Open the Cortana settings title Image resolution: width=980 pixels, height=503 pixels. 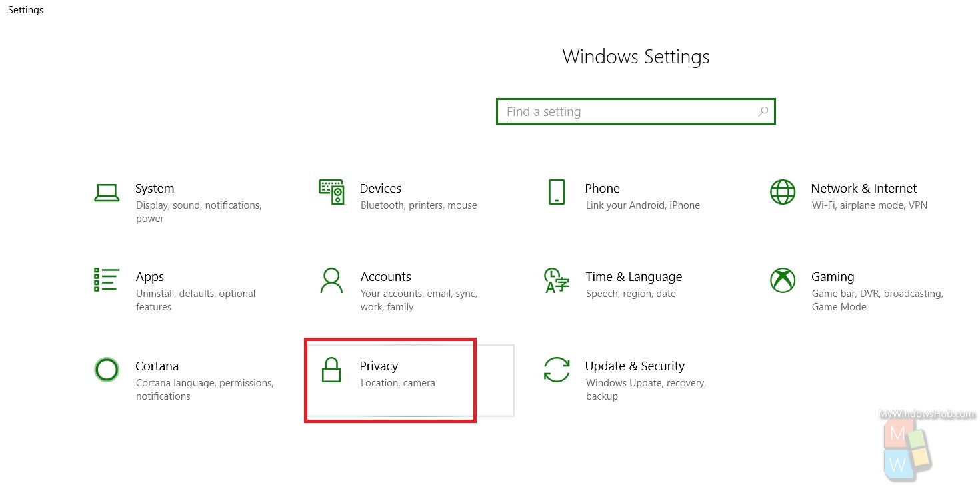tap(157, 366)
